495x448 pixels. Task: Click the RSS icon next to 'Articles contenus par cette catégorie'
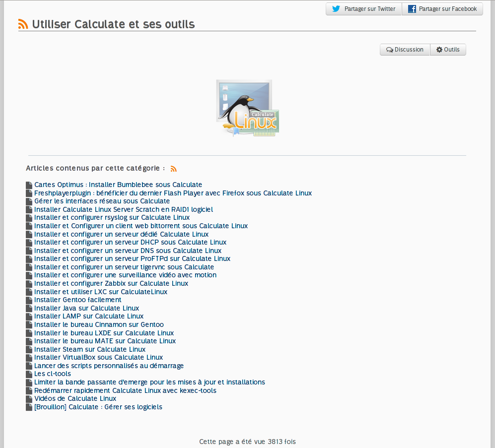pos(173,169)
